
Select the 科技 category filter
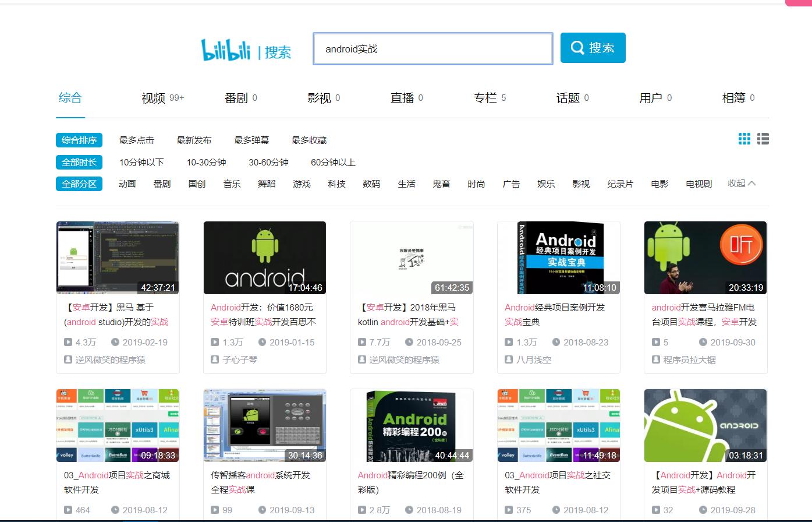click(336, 184)
